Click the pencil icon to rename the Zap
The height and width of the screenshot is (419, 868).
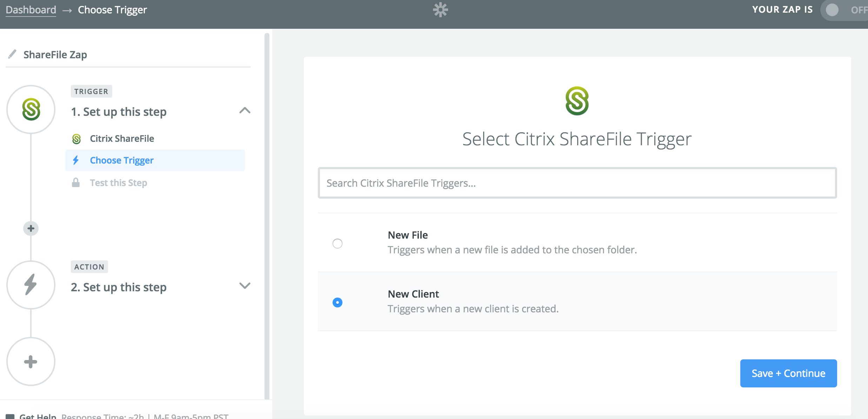point(12,54)
